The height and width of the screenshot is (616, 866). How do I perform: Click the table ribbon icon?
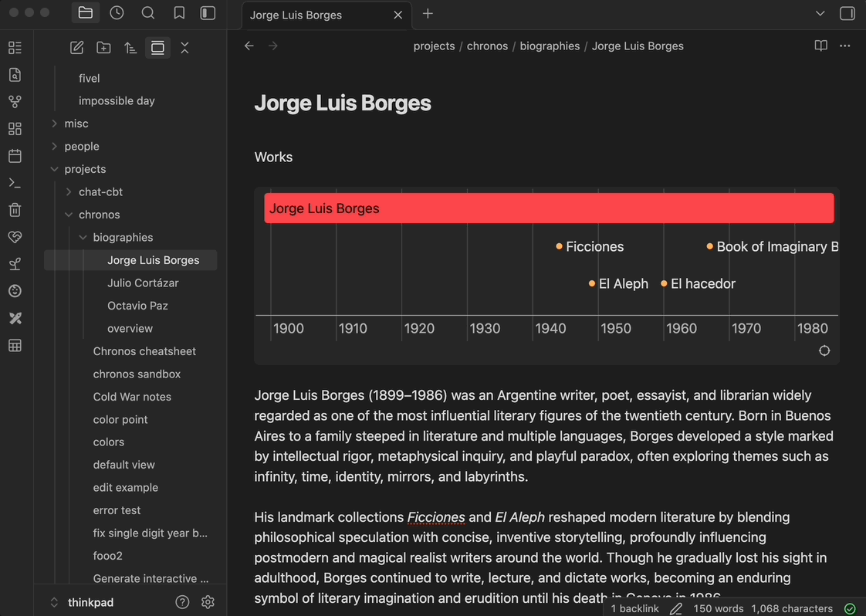[x=15, y=345]
